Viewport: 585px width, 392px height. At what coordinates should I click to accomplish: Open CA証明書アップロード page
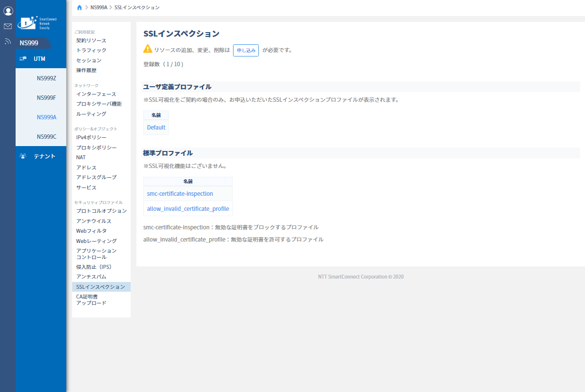pyautogui.click(x=91, y=299)
